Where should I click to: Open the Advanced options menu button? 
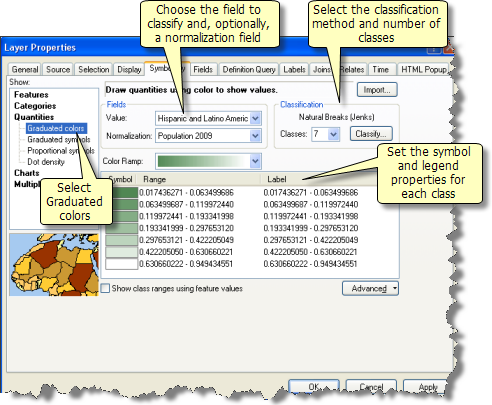point(370,288)
